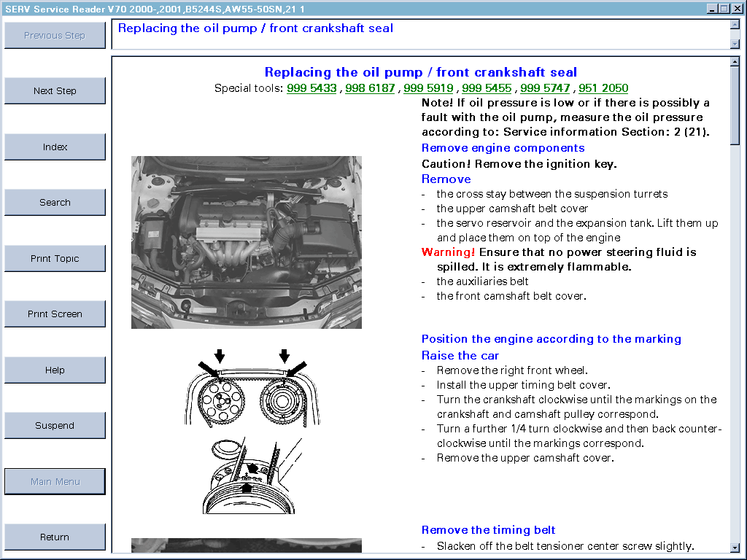Click 'Install the upper timing belt cover.' line
The width and height of the screenshot is (747, 560).
[x=523, y=385]
